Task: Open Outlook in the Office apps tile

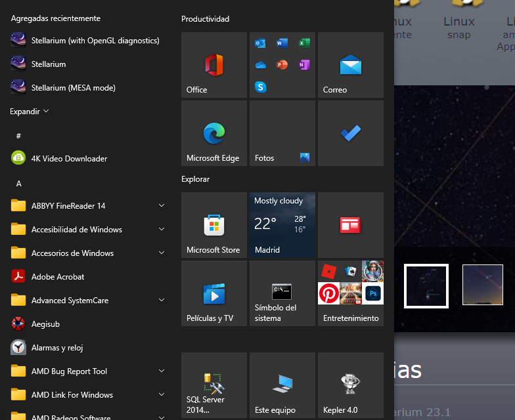Action: (x=260, y=43)
